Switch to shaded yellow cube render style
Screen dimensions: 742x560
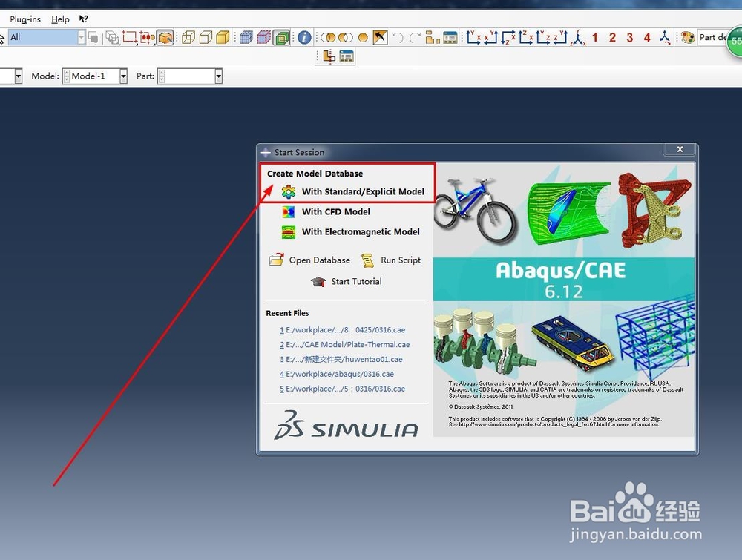tap(223, 37)
